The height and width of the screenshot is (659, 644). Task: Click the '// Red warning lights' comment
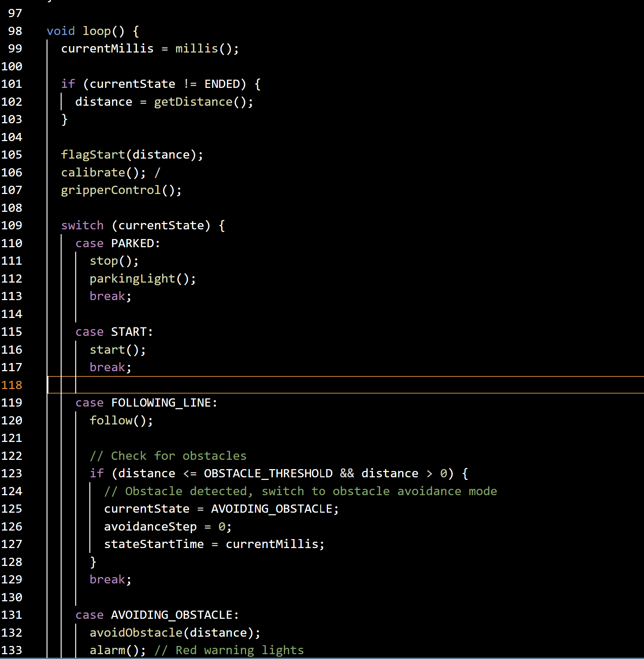[x=229, y=650]
